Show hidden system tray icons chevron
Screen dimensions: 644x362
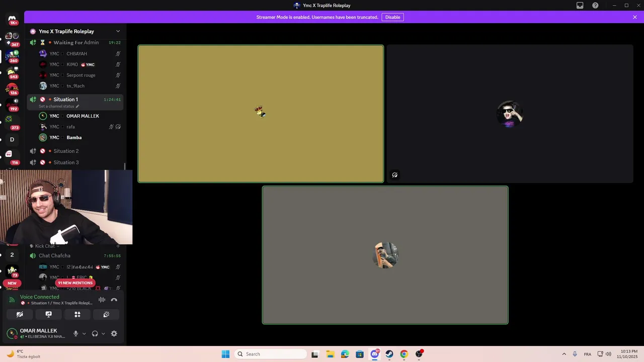pos(564,354)
